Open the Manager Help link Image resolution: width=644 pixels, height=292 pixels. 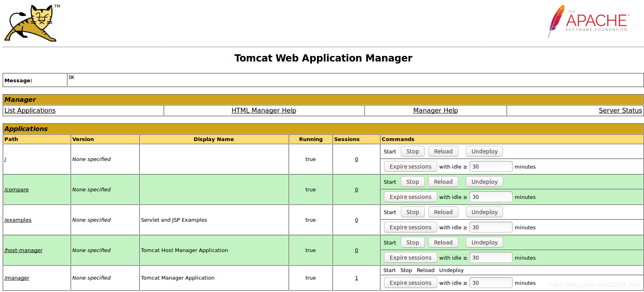(436, 111)
